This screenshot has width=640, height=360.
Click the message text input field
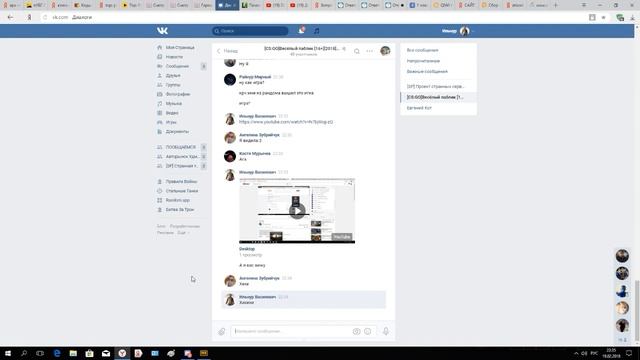(291, 331)
